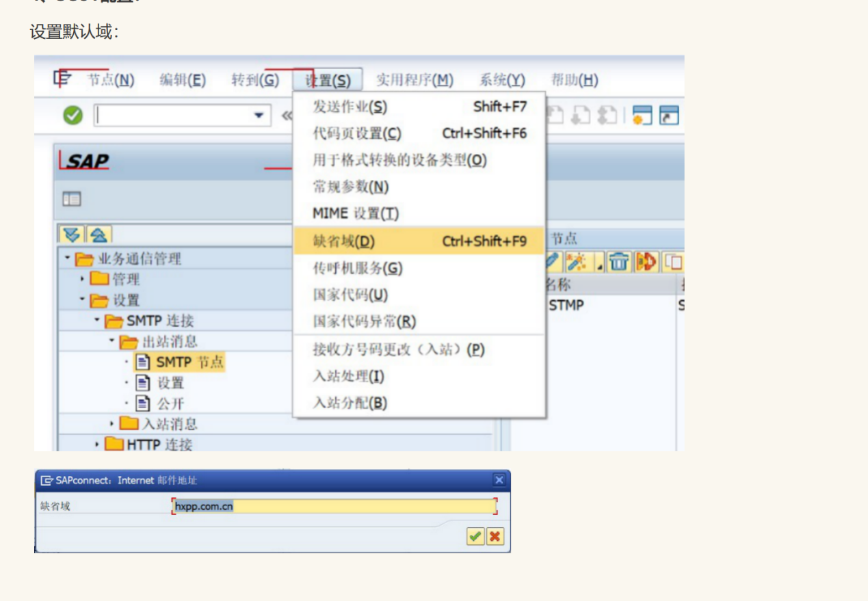
Task: Confirm the dialog with green check icon
Action: tap(475, 536)
